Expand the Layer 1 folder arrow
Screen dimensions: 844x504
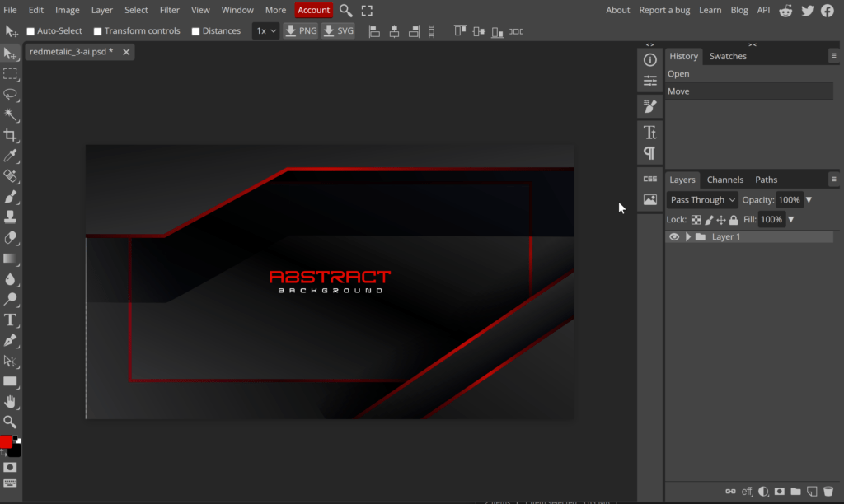point(688,236)
